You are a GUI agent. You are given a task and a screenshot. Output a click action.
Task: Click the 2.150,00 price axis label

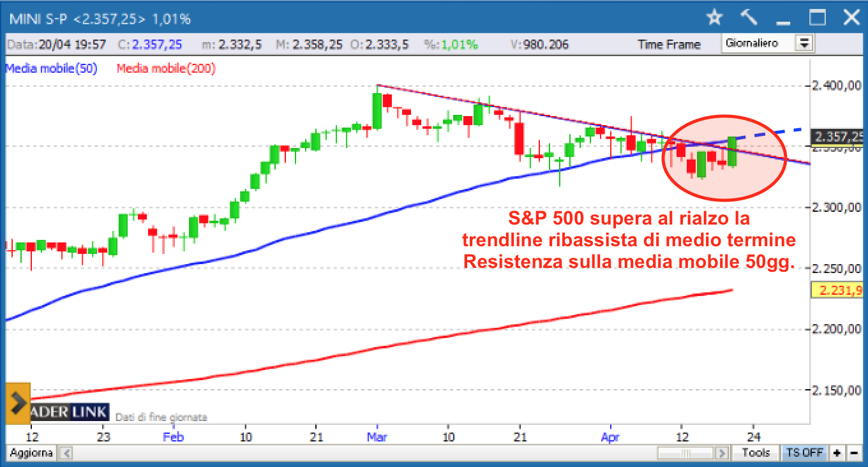[838, 390]
